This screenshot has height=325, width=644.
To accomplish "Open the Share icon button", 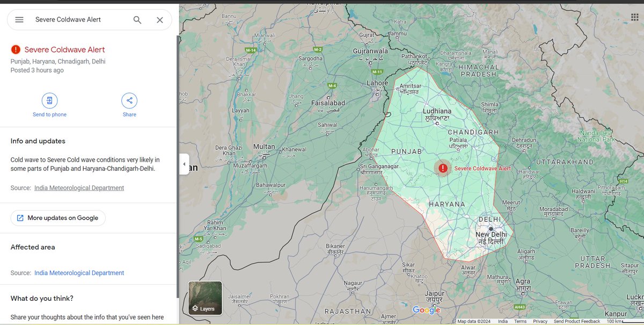I will tap(129, 100).
